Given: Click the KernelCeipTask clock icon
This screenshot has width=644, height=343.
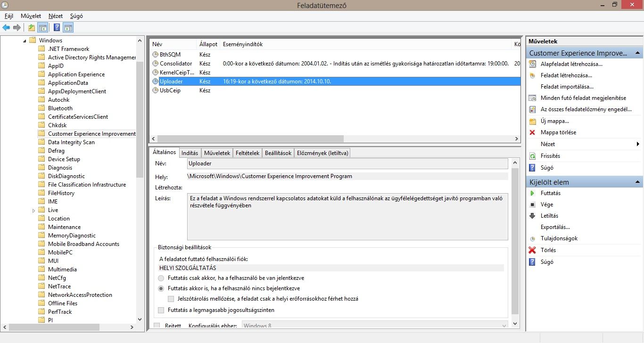Looking at the screenshot, I should coord(155,73).
